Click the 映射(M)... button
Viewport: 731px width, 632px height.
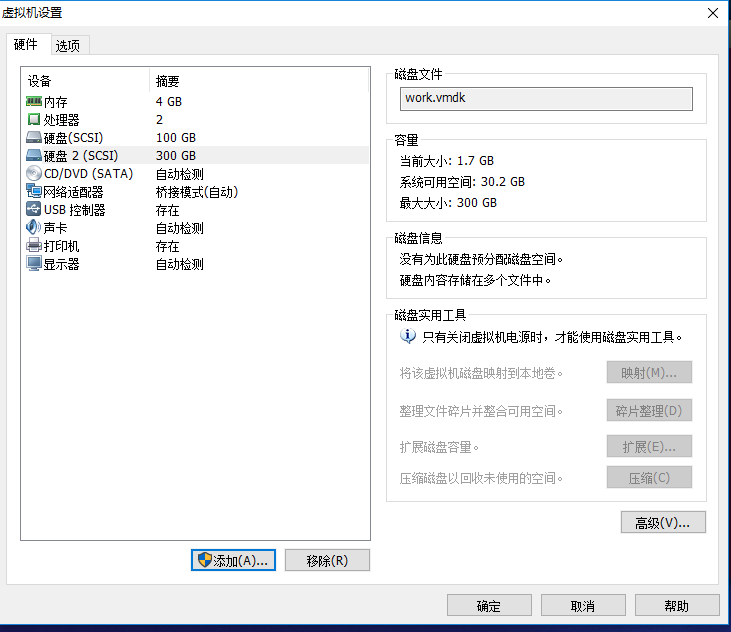point(649,372)
